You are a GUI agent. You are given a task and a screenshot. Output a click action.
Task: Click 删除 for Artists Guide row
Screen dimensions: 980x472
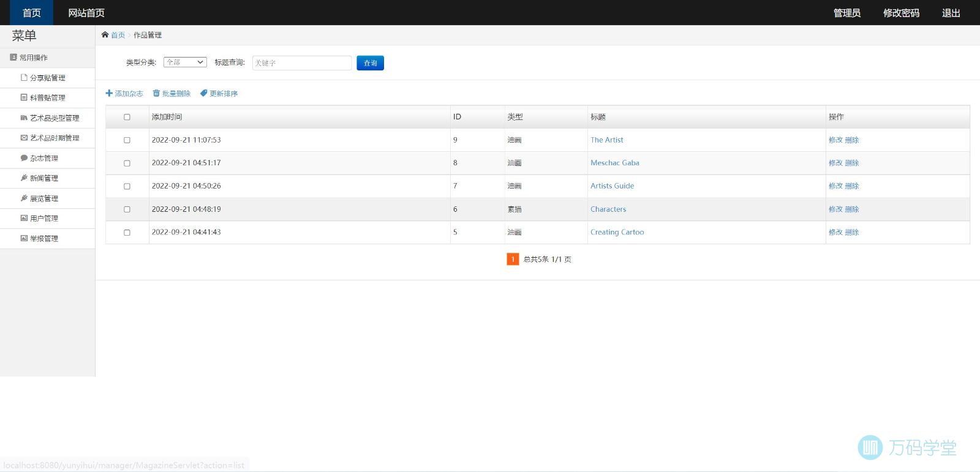click(852, 186)
